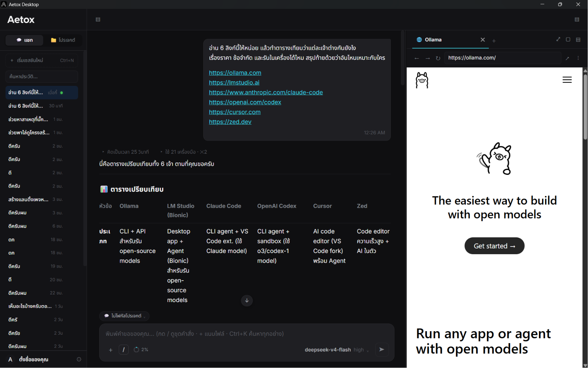Open browser panel more options menu
The width and height of the screenshot is (588, 368).
pyautogui.click(x=578, y=58)
